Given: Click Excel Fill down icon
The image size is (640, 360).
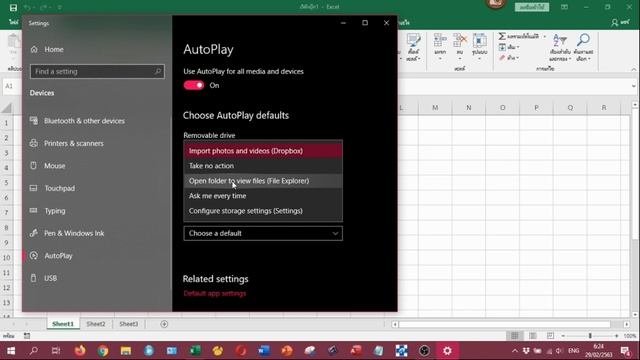Looking at the screenshot, I should coord(502,47).
